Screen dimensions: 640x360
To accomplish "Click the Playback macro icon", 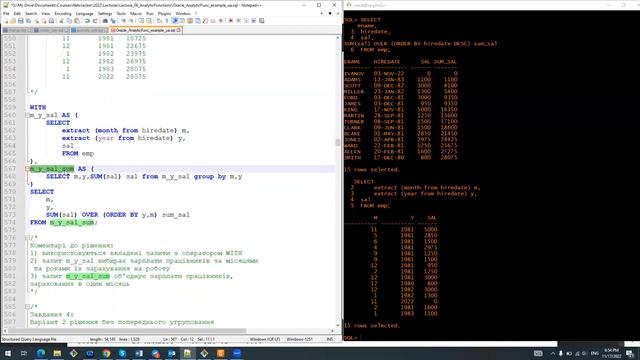I will (x=246, y=21).
